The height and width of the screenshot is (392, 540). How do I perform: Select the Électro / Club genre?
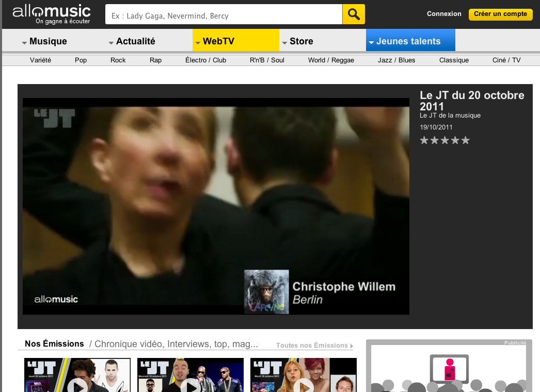[x=205, y=60]
